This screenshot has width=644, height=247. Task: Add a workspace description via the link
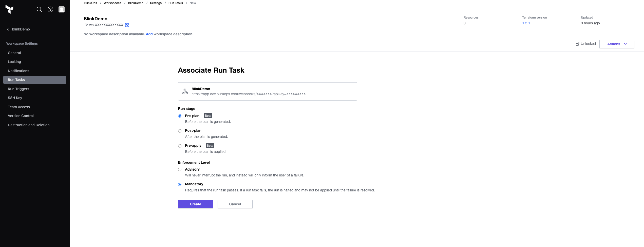click(149, 34)
